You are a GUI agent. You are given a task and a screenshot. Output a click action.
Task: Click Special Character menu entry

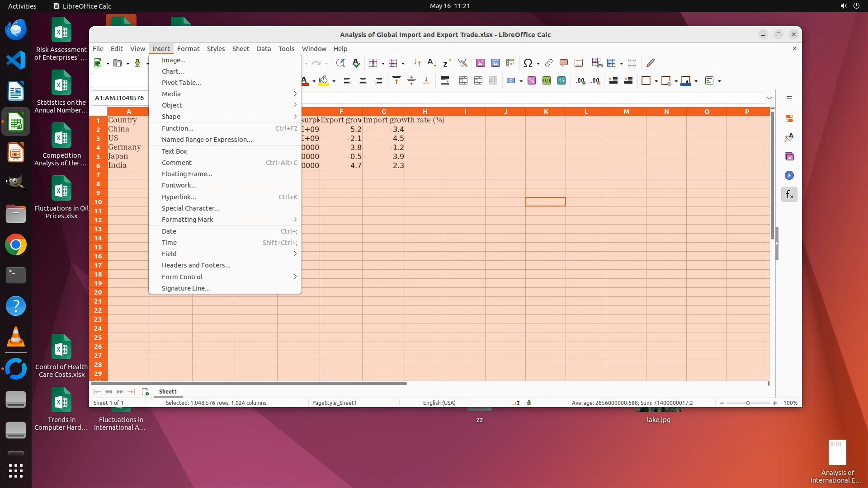[x=190, y=208]
